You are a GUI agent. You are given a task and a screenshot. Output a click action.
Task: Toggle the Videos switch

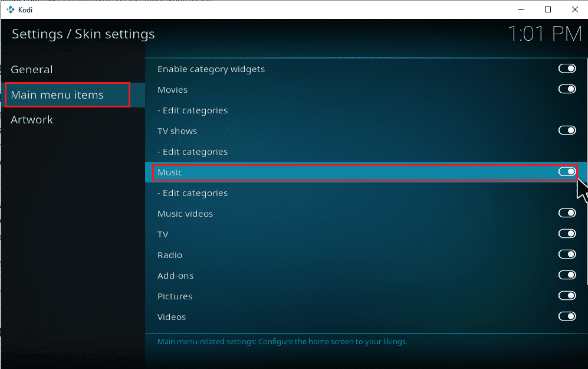pyautogui.click(x=567, y=316)
